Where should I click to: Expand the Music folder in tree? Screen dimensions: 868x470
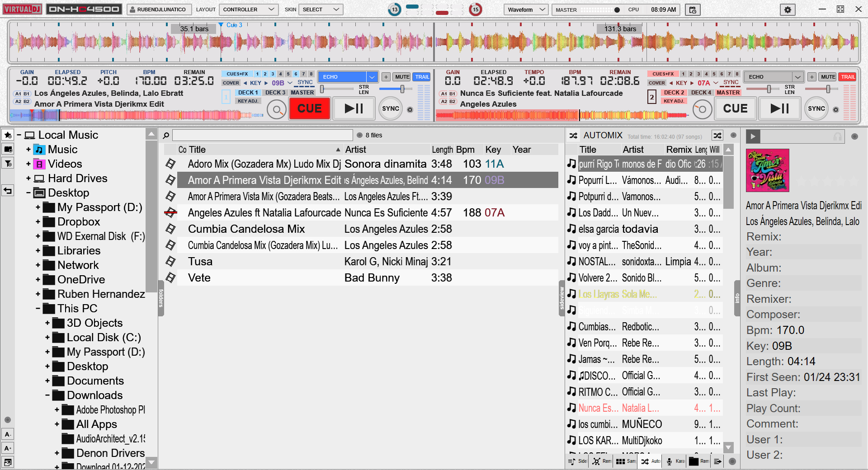point(28,150)
